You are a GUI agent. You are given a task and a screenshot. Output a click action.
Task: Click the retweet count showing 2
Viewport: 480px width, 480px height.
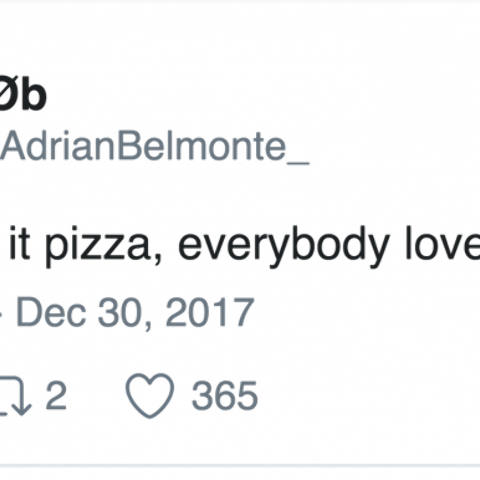pos(56,395)
